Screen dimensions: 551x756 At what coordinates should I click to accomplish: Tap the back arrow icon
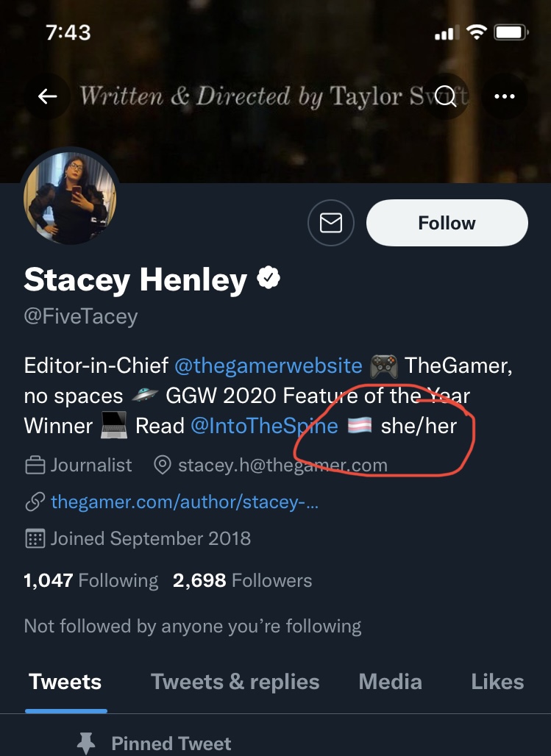[47, 96]
